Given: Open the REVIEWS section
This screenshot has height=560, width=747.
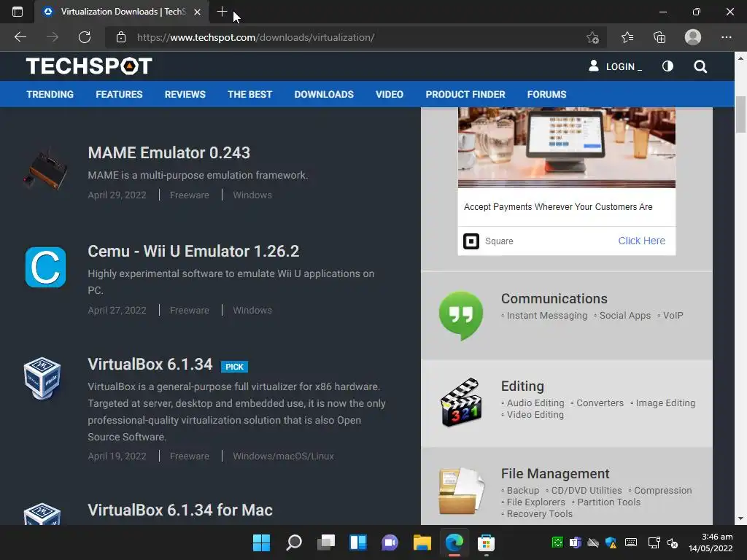Looking at the screenshot, I should (x=185, y=94).
